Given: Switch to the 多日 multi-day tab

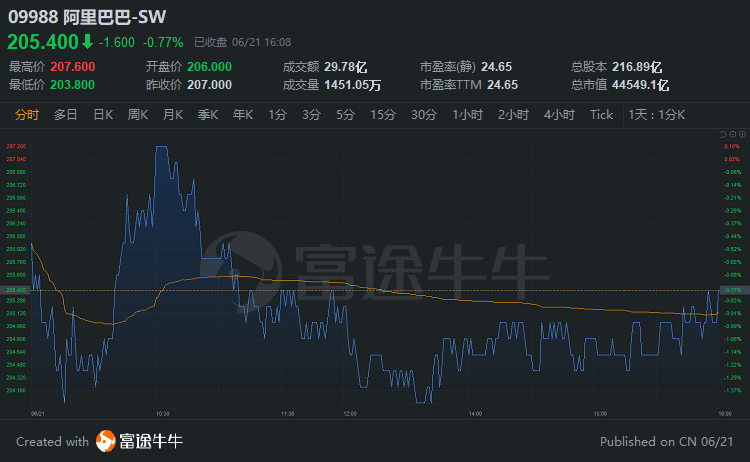Looking at the screenshot, I should tap(66, 115).
